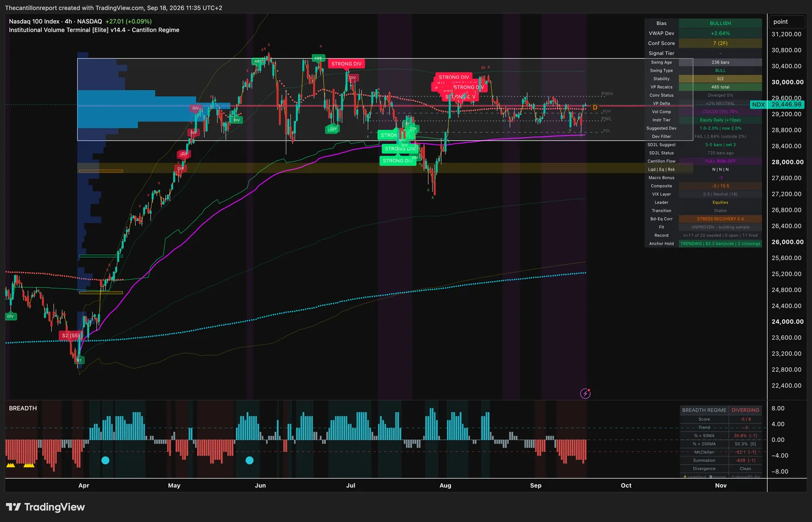Click 30,000.00 on the price scale
This screenshot has height=522, width=812.
[788, 82]
